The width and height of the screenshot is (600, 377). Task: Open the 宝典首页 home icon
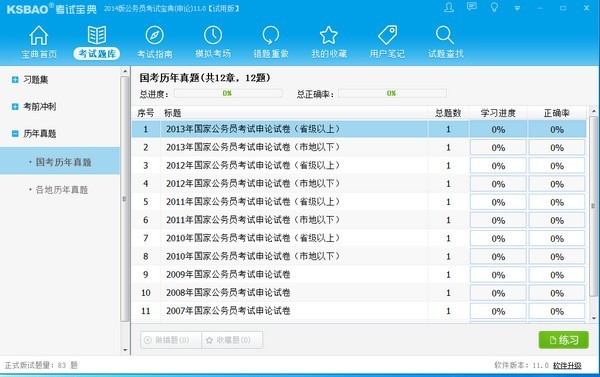pyautogui.click(x=39, y=36)
